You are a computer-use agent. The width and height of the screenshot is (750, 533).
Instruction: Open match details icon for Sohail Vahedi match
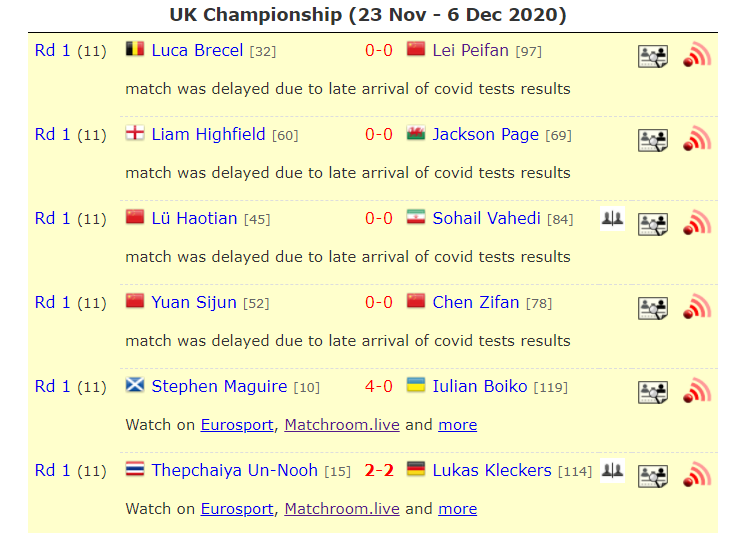tap(653, 224)
